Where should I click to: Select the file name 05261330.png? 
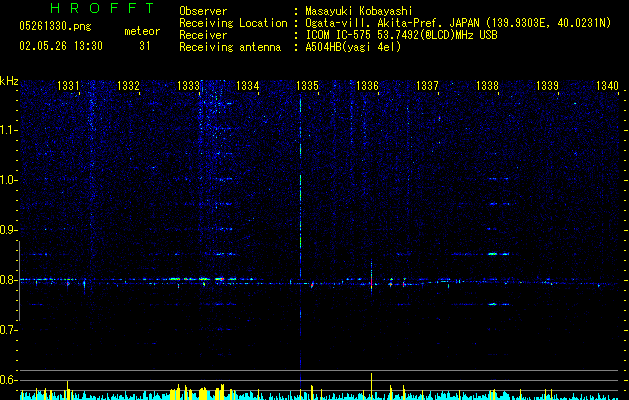click(55, 27)
